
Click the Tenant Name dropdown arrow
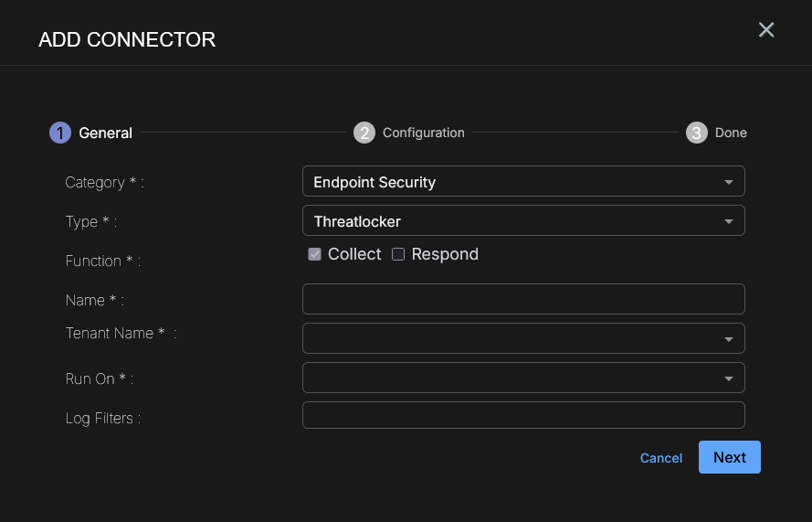tap(728, 339)
